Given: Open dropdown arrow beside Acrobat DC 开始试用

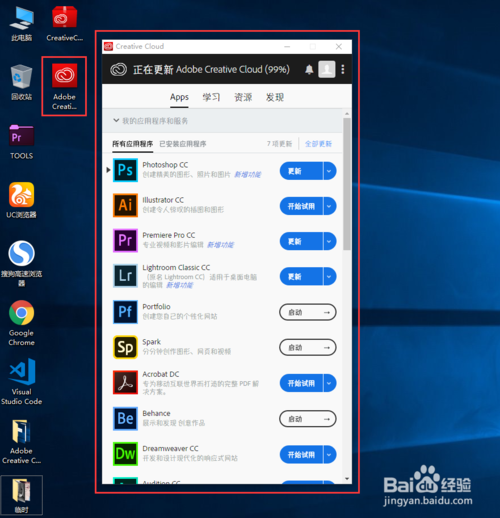Looking at the screenshot, I should 329,383.
